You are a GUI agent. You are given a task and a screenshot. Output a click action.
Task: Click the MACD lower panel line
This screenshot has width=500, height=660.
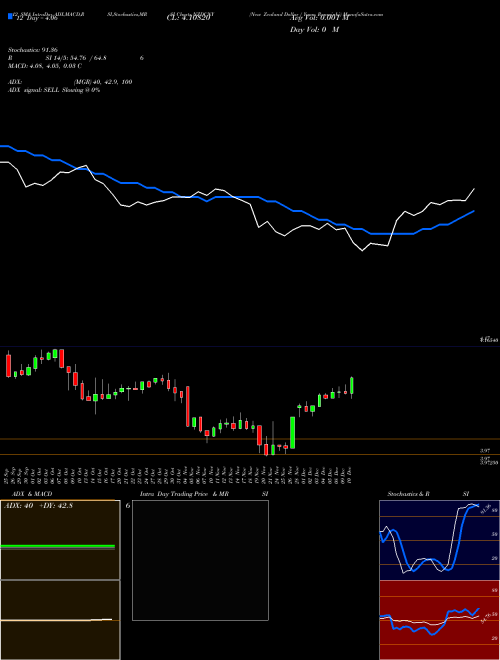56,620
